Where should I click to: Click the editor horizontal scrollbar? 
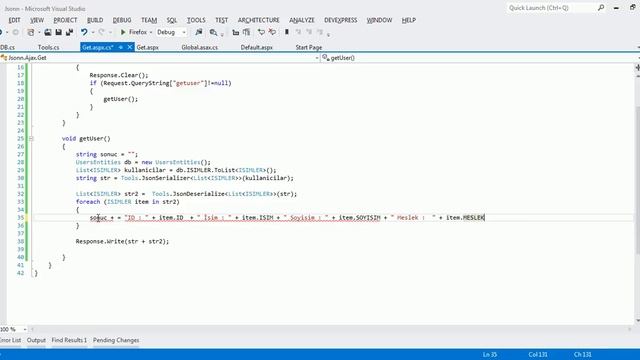331,329
